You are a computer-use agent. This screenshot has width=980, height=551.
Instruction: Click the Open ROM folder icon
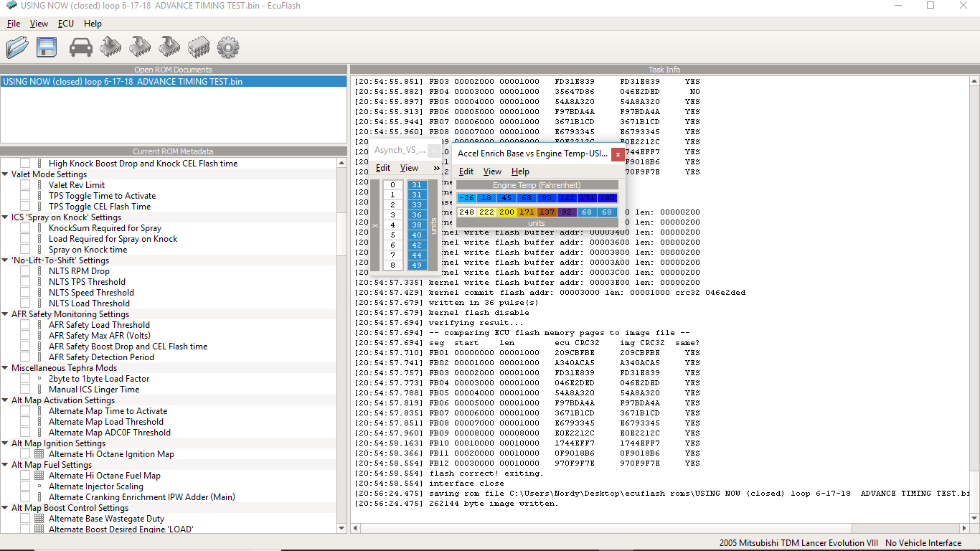coord(17,47)
